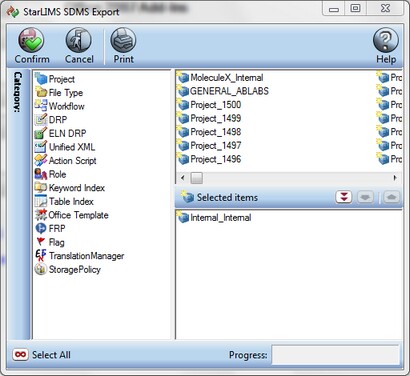Click the right scroll arrow of project list
Viewport: 410px width, 376px height.
[x=395, y=178]
